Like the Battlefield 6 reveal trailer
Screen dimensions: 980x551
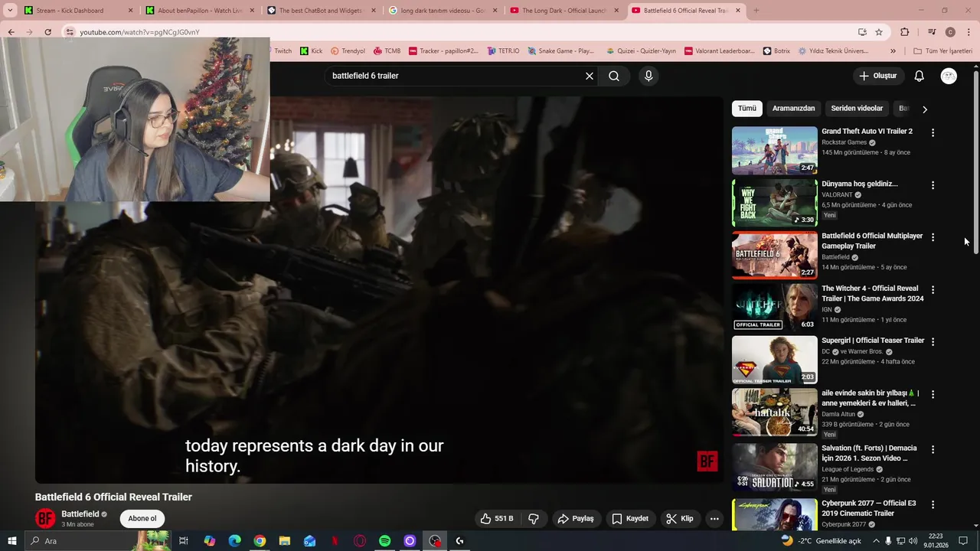pyautogui.click(x=497, y=518)
